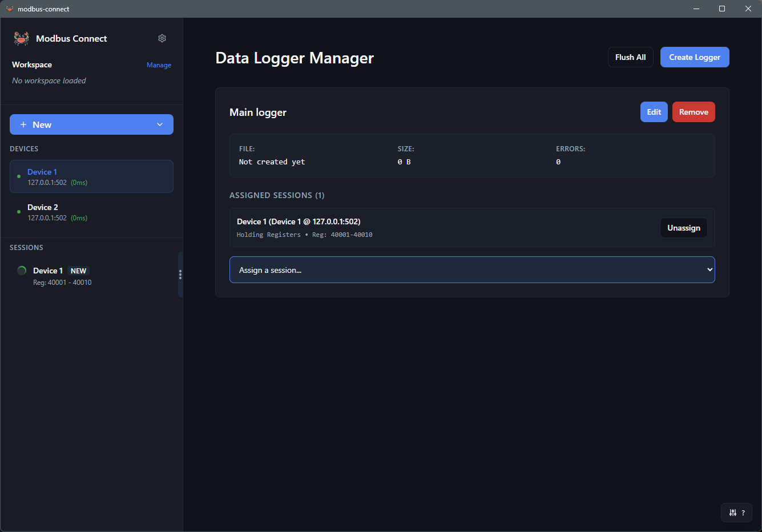Expand the chevron on the New button

[x=160, y=124]
